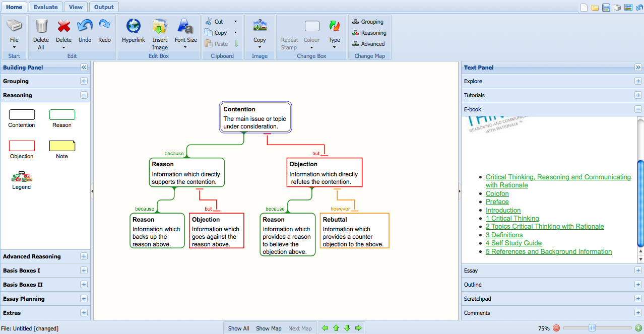Click the yellow Note box icon
The height and width of the screenshot is (334, 644).
pyautogui.click(x=62, y=146)
